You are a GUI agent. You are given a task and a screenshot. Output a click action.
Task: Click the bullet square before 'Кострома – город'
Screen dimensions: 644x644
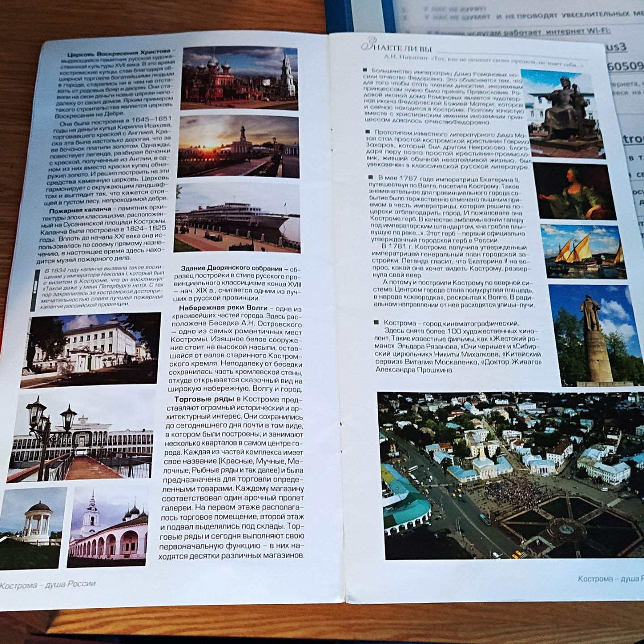pos(376,322)
